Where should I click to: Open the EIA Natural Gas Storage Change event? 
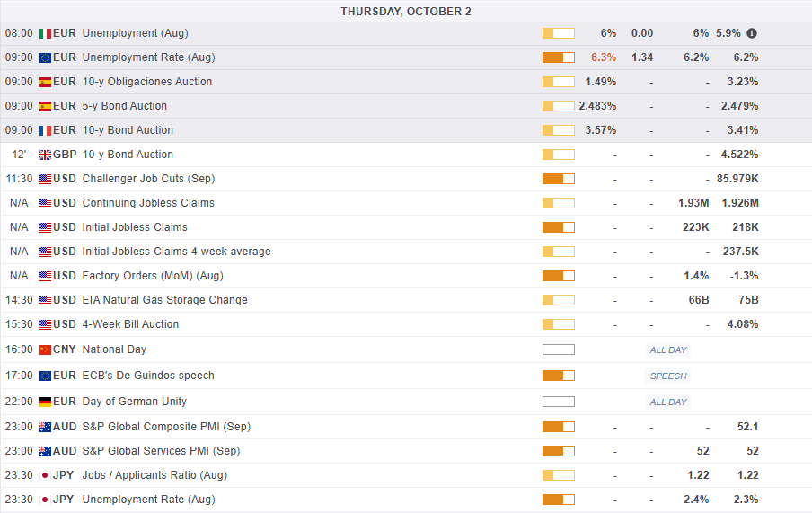tap(164, 300)
